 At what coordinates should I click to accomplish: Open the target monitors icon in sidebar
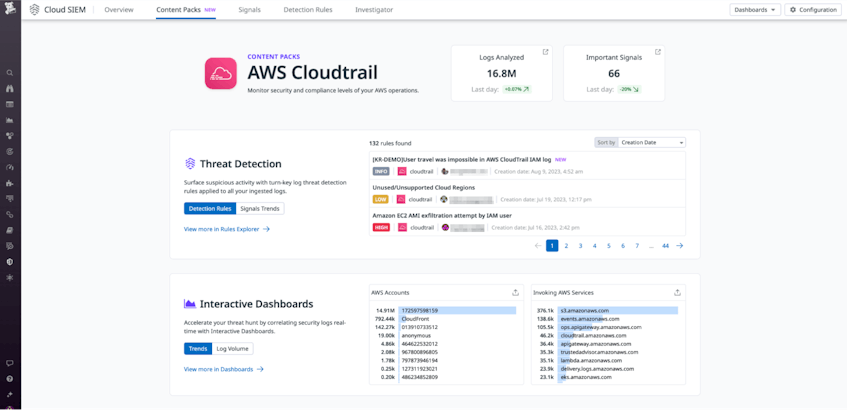coord(10,151)
